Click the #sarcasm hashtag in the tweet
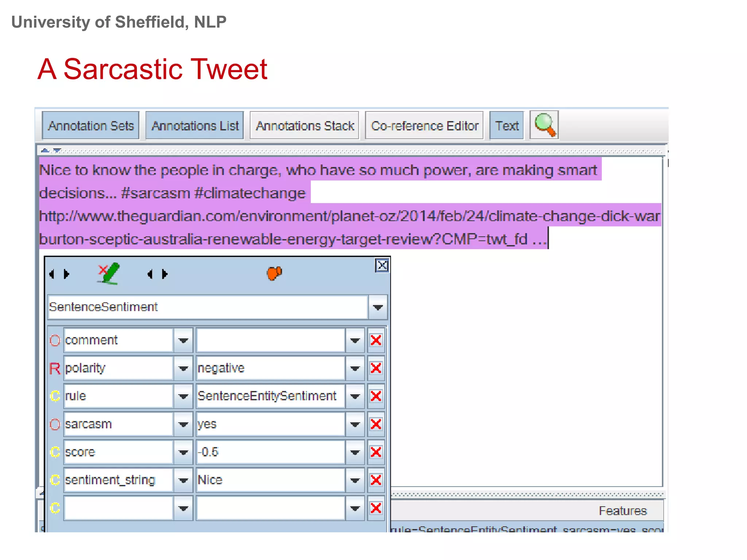The image size is (747, 560). 156,193
